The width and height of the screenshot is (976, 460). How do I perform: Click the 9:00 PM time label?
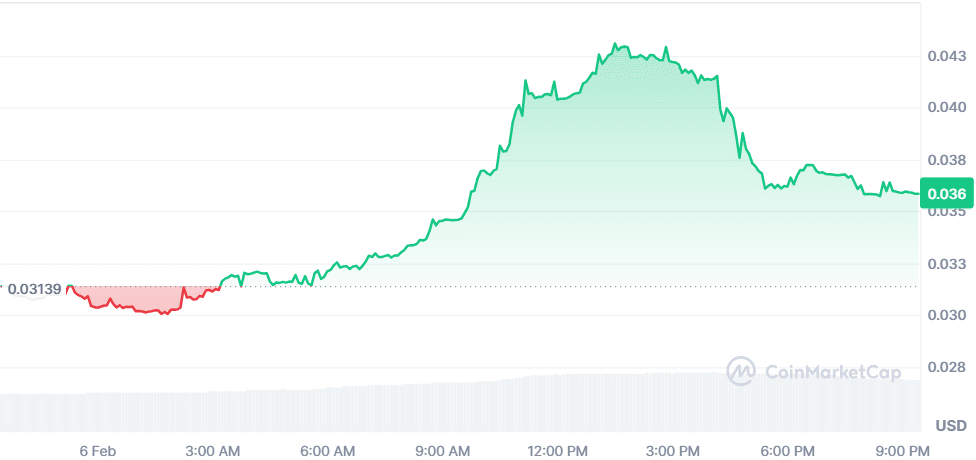tap(905, 450)
